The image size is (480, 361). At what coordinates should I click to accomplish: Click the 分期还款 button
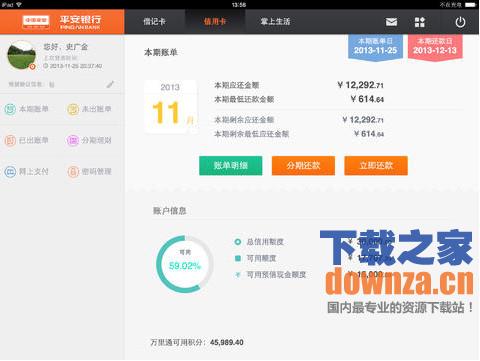[x=303, y=166]
